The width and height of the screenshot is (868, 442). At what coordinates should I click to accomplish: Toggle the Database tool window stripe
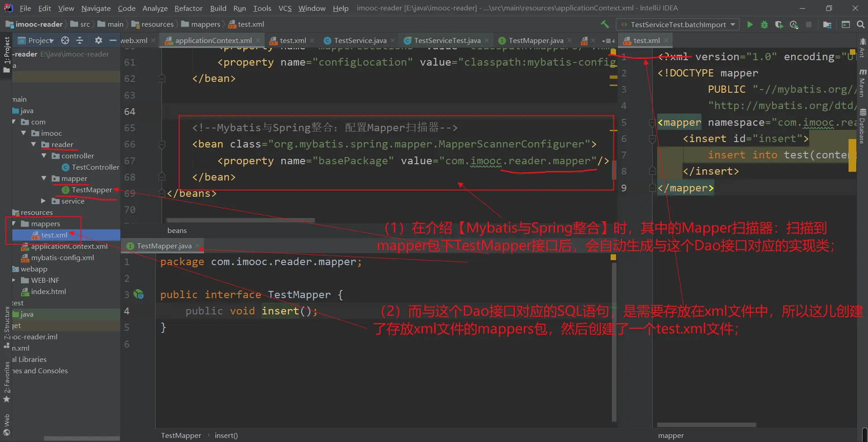coord(863,127)
